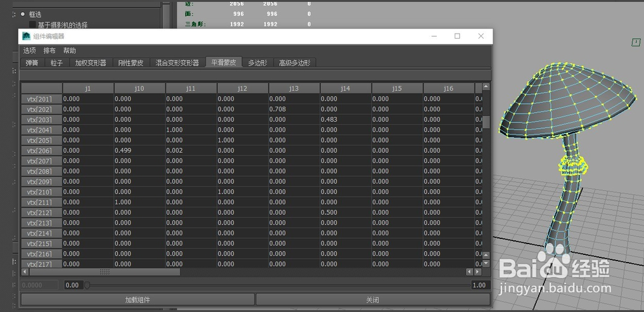Select row header vtx[204]
Screen dimensions: 644x312
[42, 129]
